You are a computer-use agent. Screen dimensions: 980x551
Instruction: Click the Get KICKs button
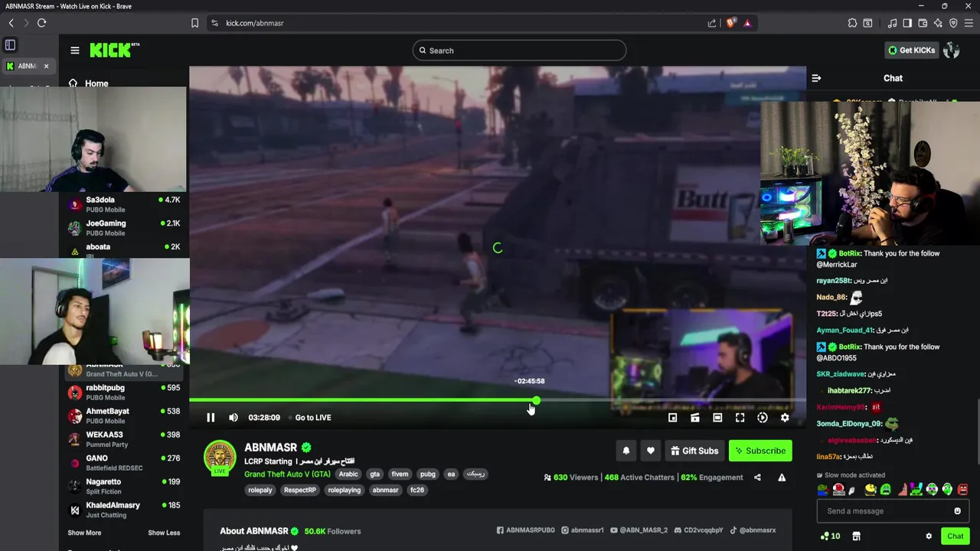911,51
